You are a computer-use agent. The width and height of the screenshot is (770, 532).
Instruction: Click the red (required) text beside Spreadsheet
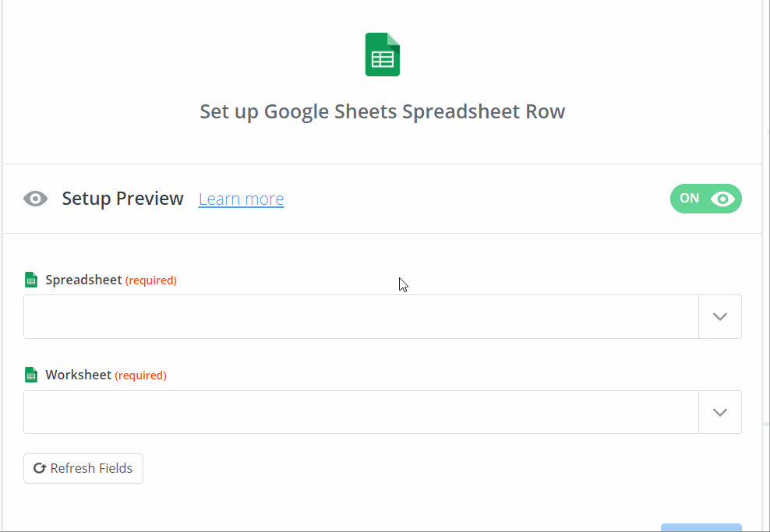[151, 280]
